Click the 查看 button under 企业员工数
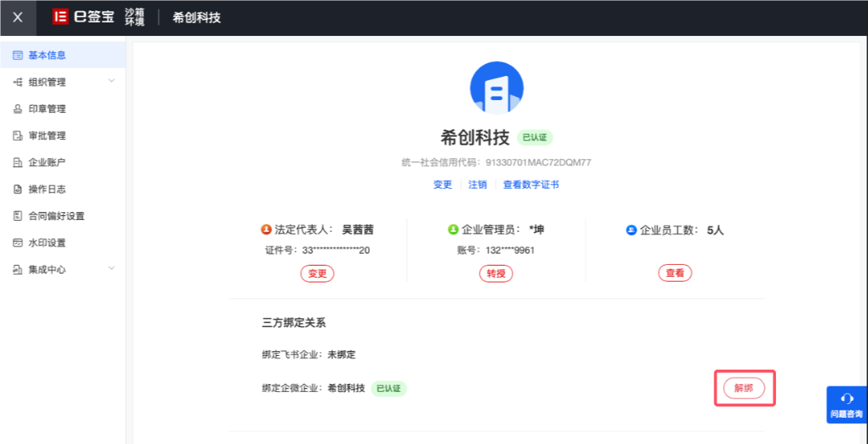The image size is (868, 444). pyautogui.click(x=675, y=273)
